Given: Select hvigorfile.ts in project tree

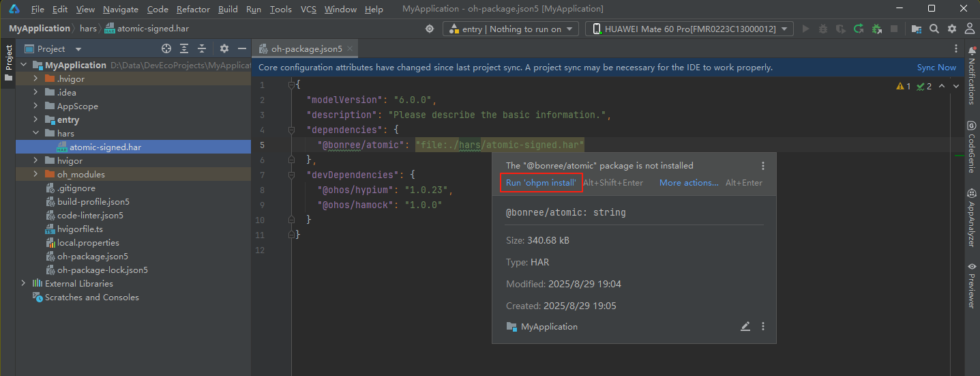Looking at the screenshot, I should pyautogui.click(x=80, y=229).
